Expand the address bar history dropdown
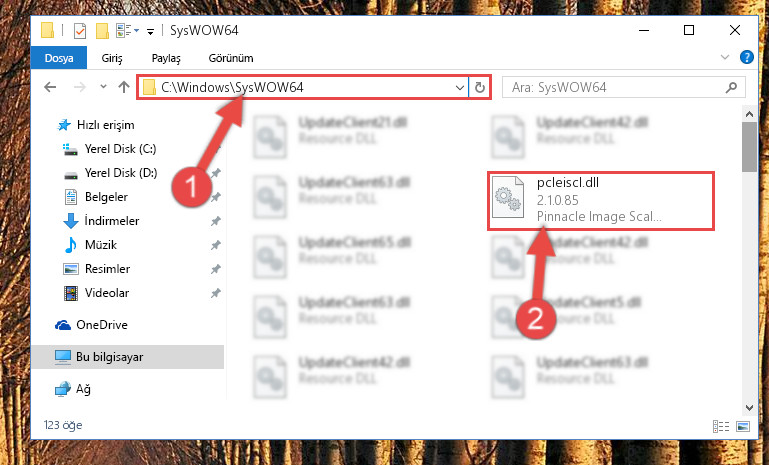Viewport: 769px width, 465px height. coord(460,88)
